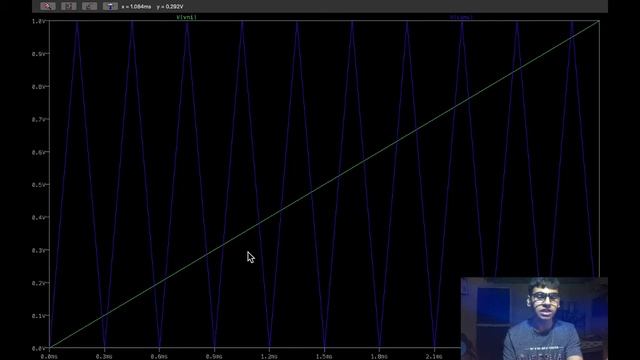The width and height of the screenshot is (640, 360).
Task: Select the blue trace label at top right
Action: pyautogui.click(x=461, y=17)
